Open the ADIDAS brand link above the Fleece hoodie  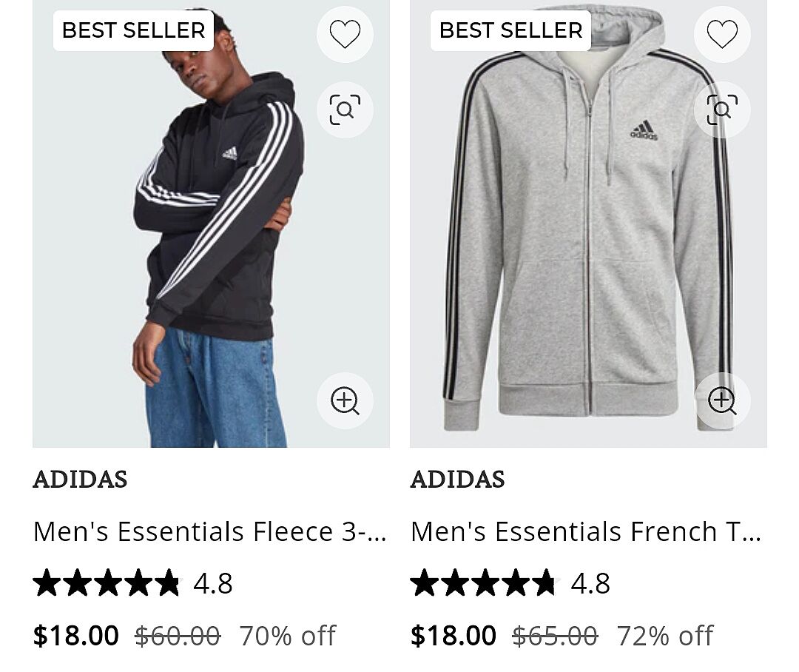click(x=80, y=480)
